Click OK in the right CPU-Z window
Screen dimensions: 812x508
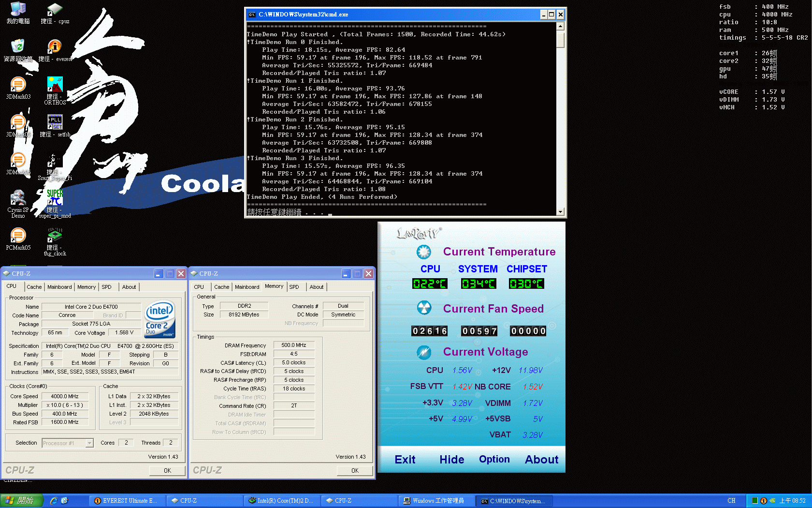[355, 470]
